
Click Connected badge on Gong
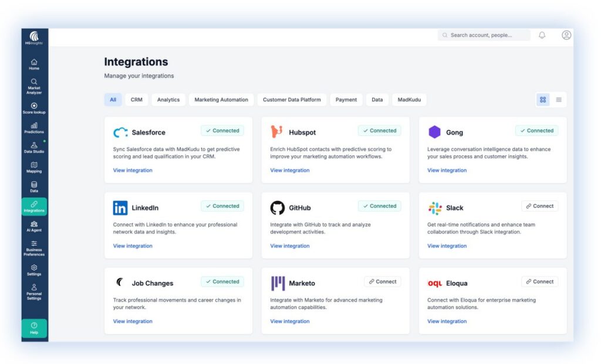pos(536,131)
